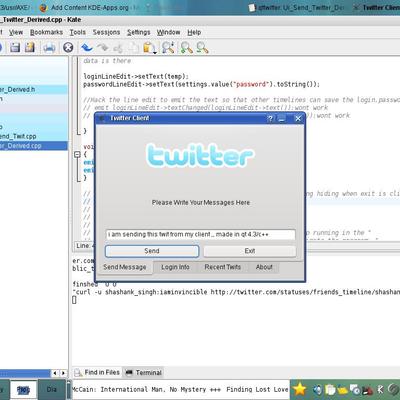Switch to qtwitter Ui_Send_Twitter taskbar entry
This screenshot has width=400, height=400.
297,7
